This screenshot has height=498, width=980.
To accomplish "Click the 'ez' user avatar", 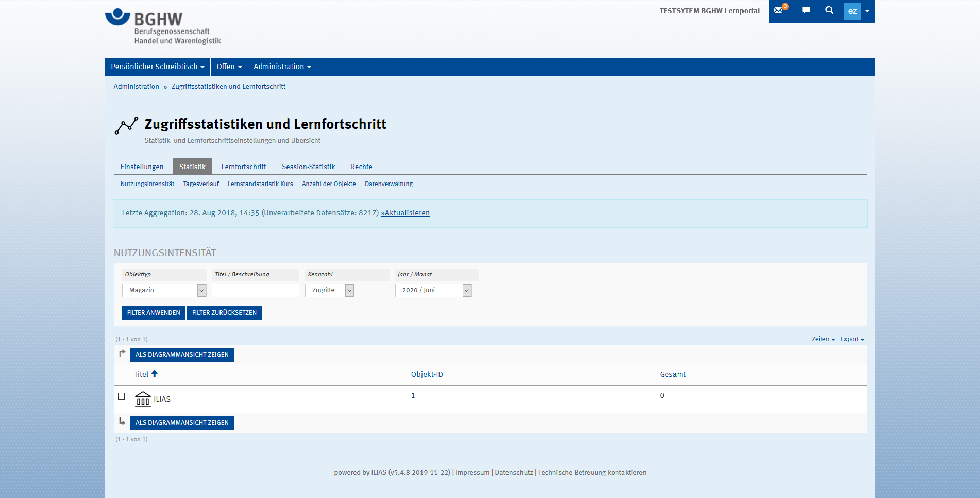I will [852, 11].
